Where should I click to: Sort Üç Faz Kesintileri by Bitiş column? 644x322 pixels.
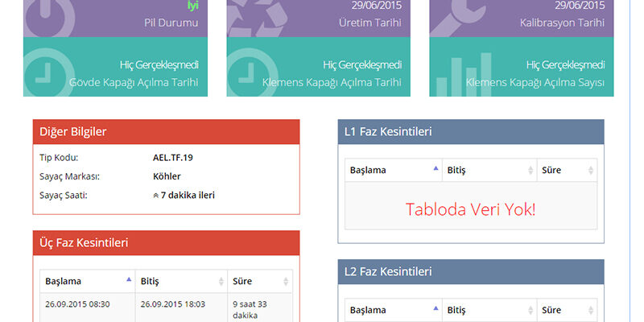coord(181,281)
